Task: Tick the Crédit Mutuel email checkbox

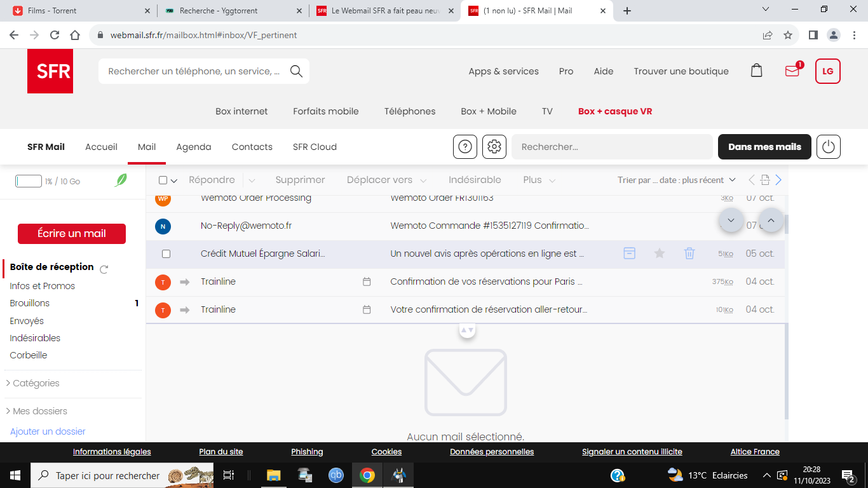Action: click(x=166, y=254)
